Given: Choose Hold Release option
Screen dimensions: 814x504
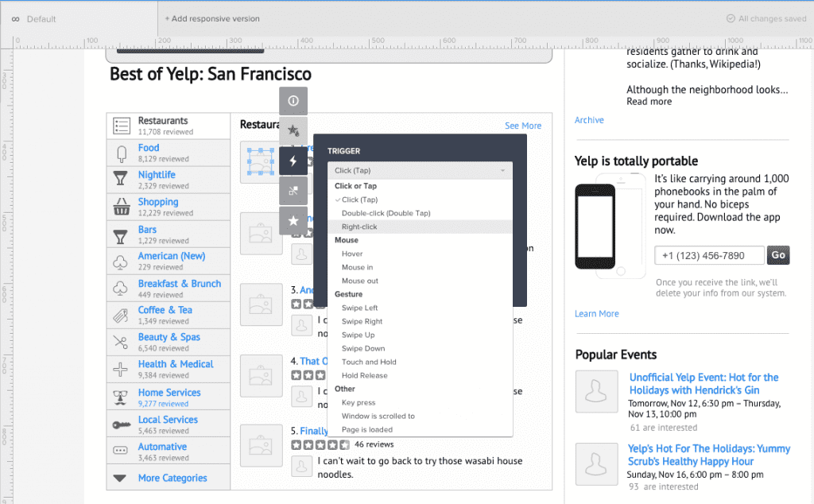Looking at the screenshot, I should click(420, 374).
